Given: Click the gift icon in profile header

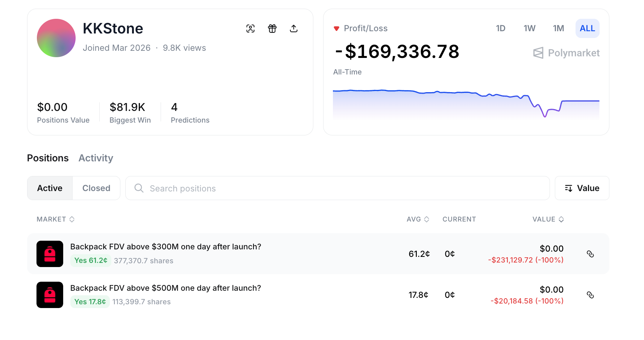Looking at the screenshot, I should [272, 29].
